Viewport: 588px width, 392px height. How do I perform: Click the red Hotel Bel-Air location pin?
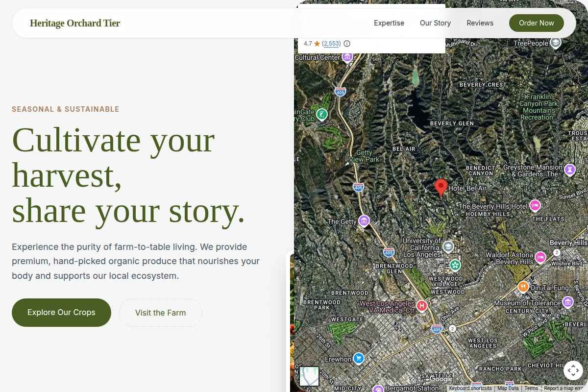click(x=441, y=187)
